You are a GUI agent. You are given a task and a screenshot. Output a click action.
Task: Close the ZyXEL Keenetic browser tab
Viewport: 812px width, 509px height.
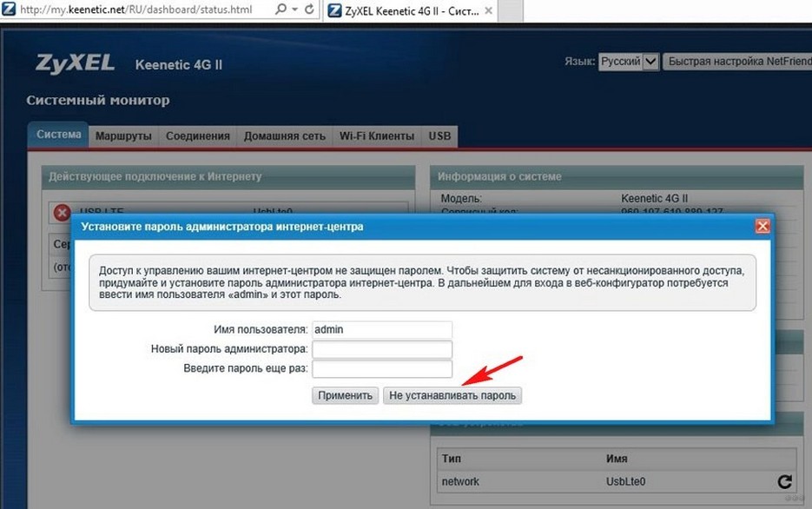coord(488,11)
